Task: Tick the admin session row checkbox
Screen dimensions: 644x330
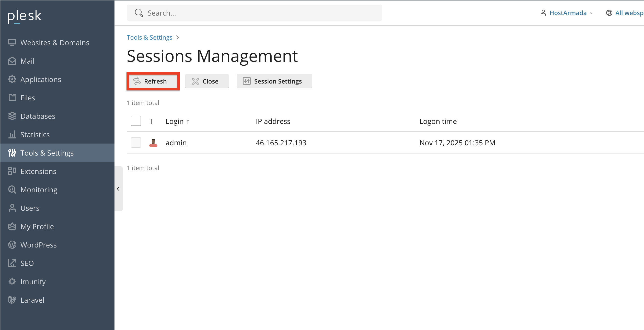Action: click(136, 143)
